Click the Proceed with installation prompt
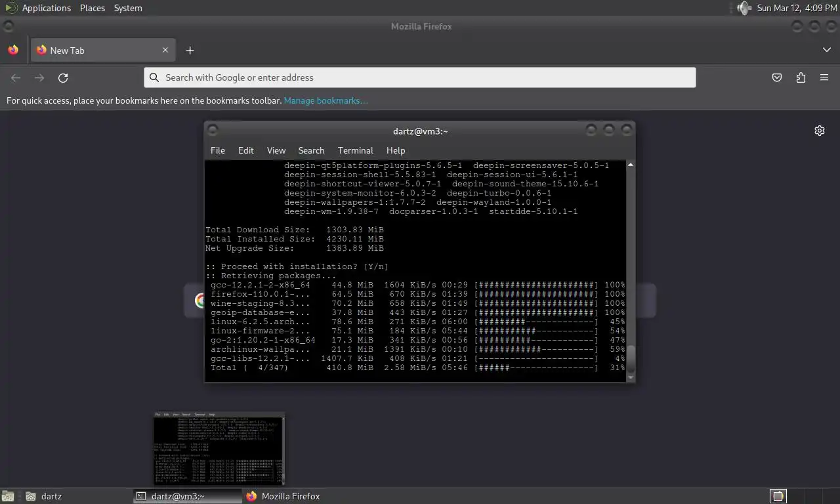The width and height of the screenshot is (840, 504). (297, 266)
